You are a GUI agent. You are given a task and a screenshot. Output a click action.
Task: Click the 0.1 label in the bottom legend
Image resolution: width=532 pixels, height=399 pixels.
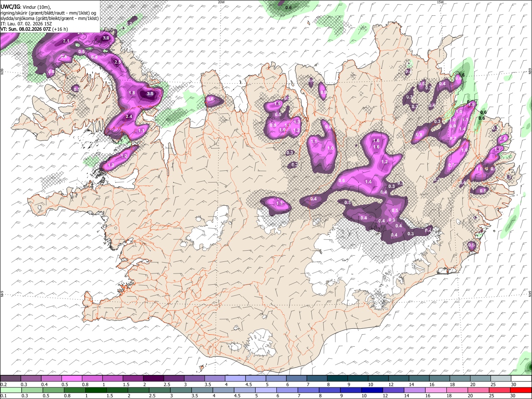[3, 396]
